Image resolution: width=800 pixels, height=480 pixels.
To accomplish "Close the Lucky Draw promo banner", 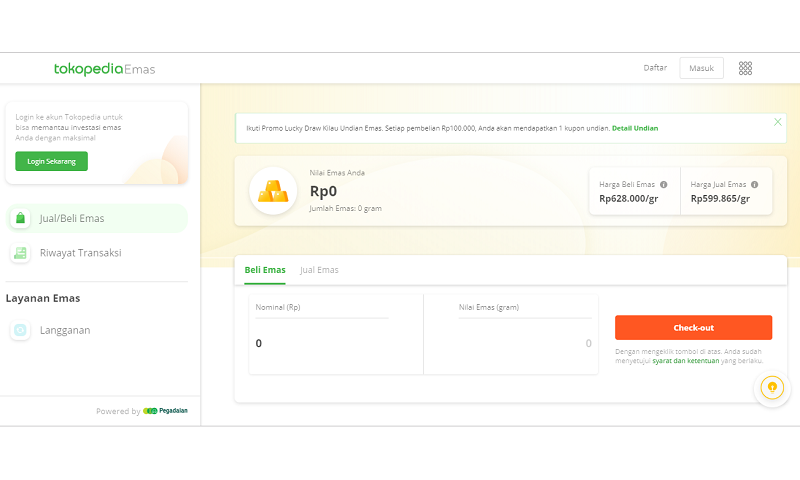I will [777, 122].
